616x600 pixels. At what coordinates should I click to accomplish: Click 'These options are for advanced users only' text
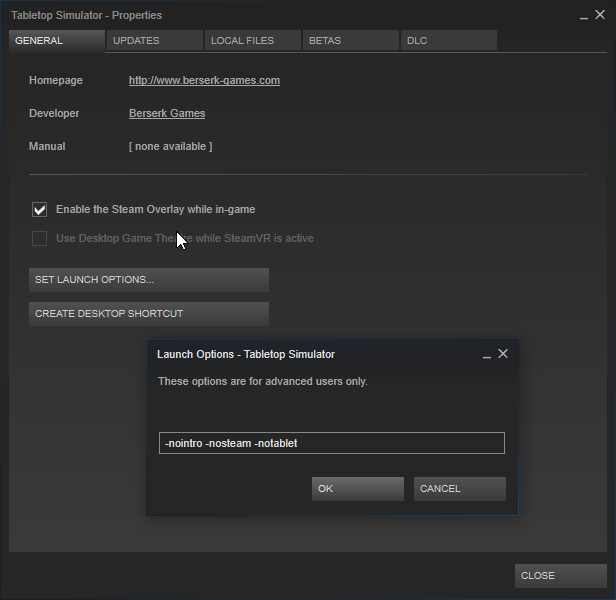click(263, 382)
